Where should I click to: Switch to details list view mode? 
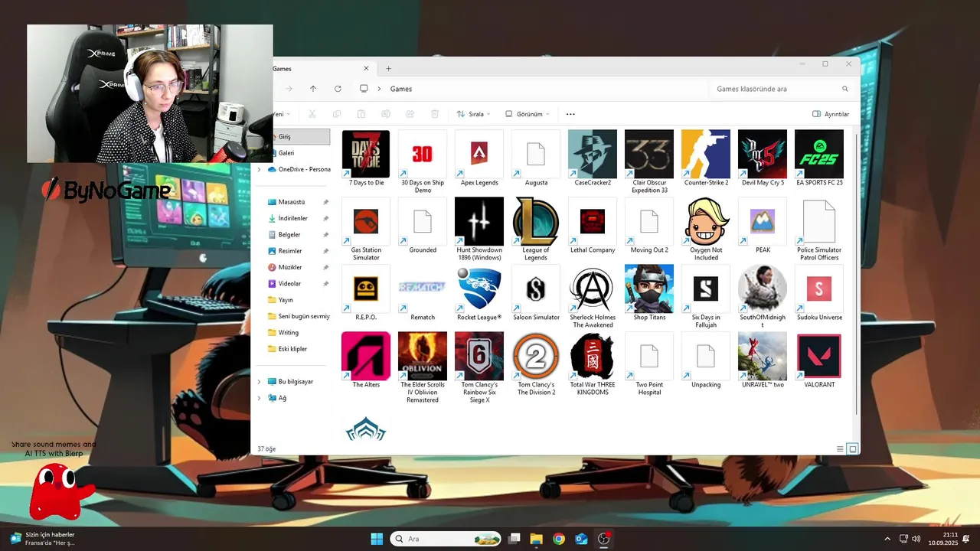pos(840,448)
